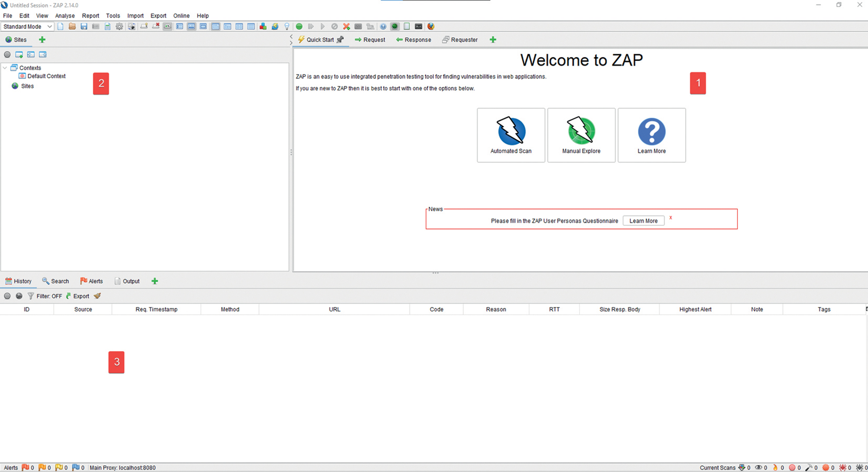Open the Report menu

pos(90,15)
